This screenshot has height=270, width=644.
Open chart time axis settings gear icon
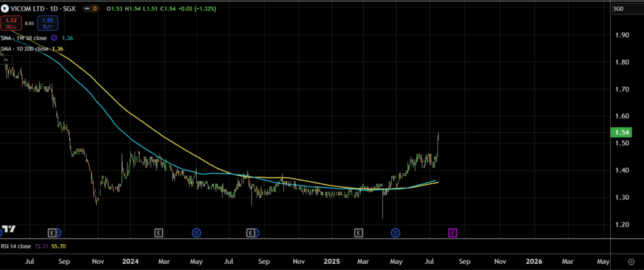pyautogui.click(x=631, y=261)
